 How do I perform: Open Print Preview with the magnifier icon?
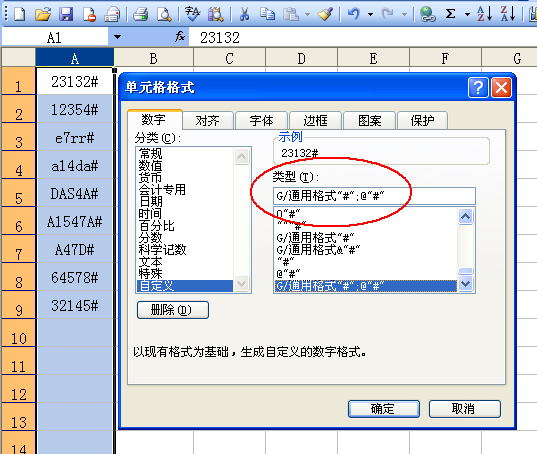click(164, 14)
